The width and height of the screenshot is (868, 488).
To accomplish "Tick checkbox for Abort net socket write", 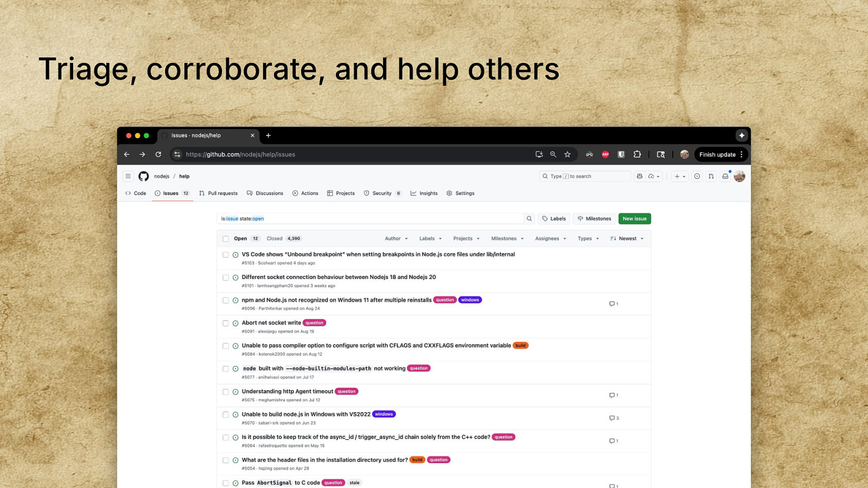I will (x=226, y=323).
